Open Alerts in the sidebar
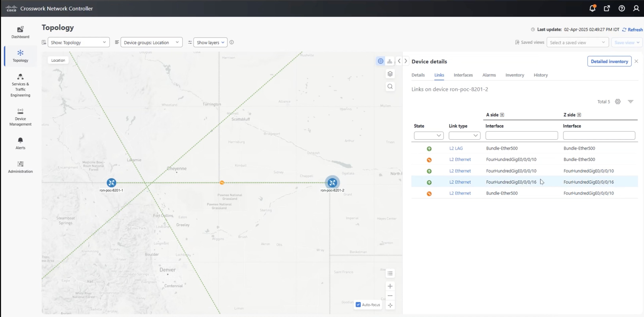Image resolution: width=644 pixels, height=317 pixels. pyautogui.click(x=20, y=143)
